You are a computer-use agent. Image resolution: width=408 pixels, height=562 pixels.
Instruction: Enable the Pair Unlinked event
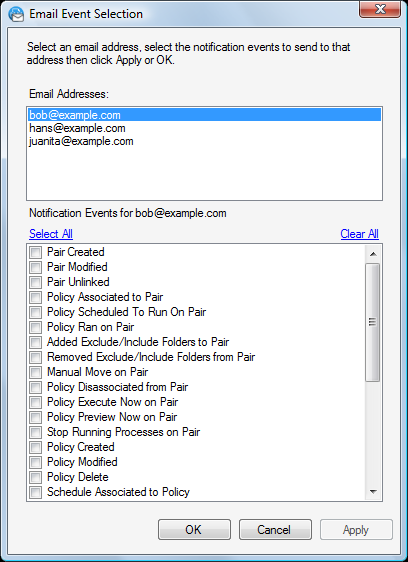coord(35,282)
